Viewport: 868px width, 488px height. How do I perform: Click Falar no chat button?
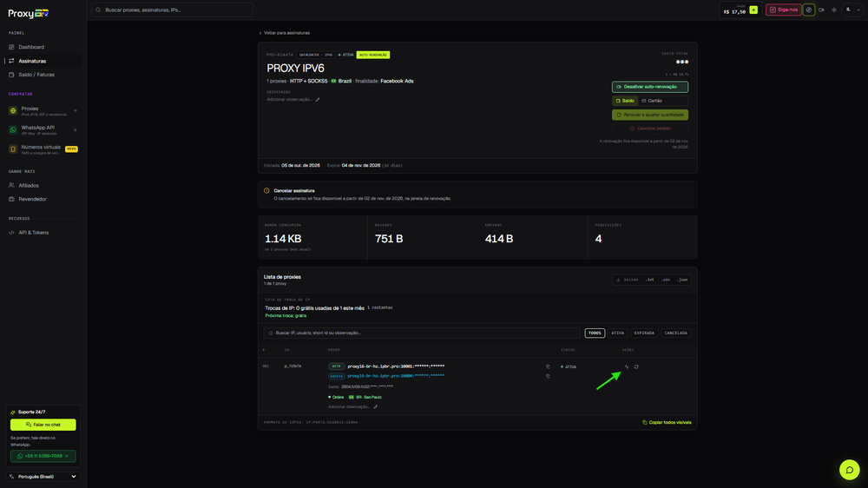click(43, 425)
